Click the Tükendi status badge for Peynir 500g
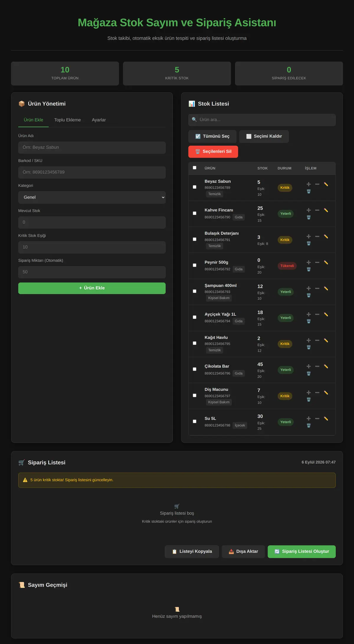This screenshot has width=354, height=644. (287, 266)
